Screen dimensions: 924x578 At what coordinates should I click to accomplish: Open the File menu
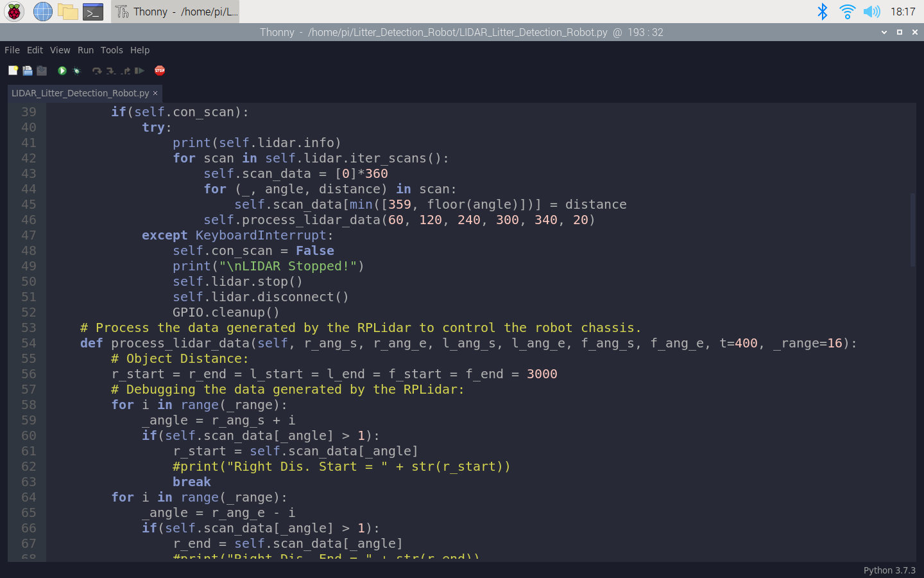pos(12,50)
